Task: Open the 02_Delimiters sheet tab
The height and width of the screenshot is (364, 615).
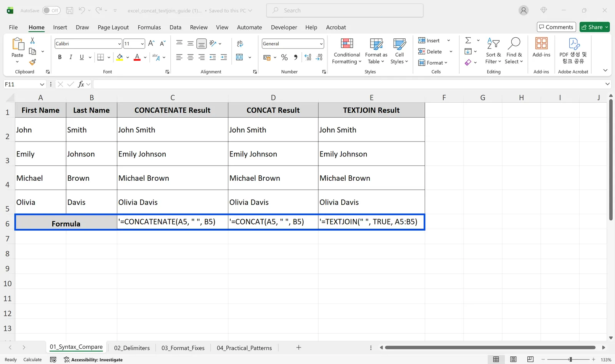Action: click(x=132, y=348)
